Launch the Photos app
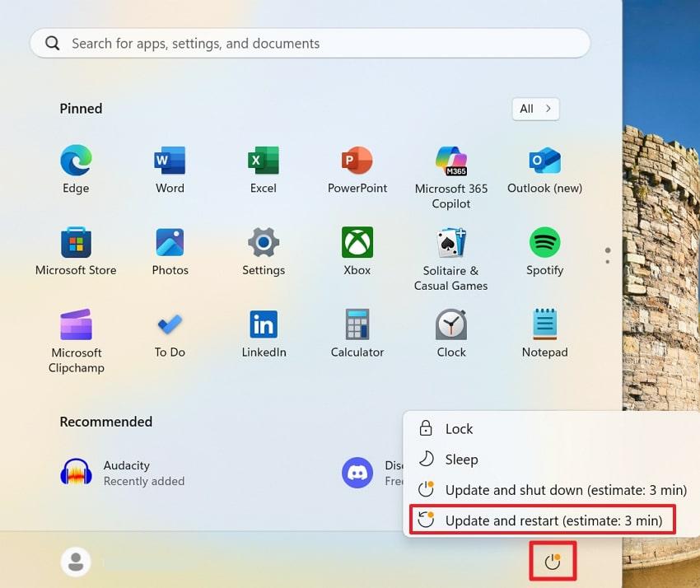The image size is (700, 588). point(170,251)
